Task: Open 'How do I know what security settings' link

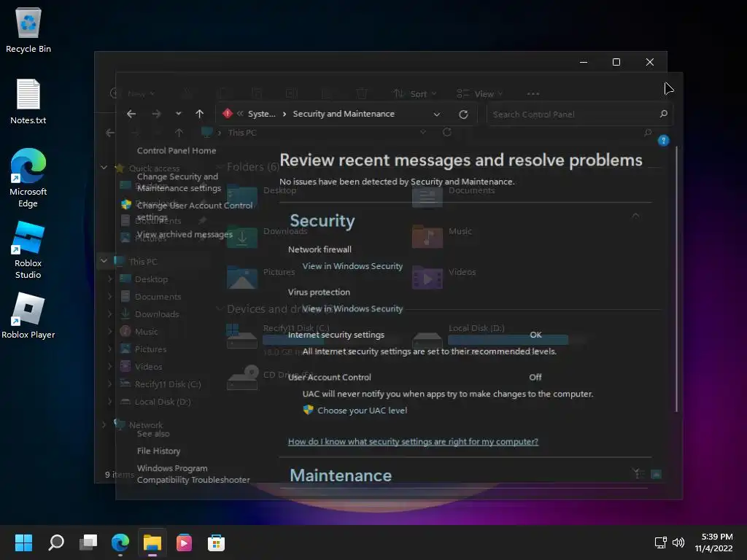Action: [x=413, y=441]
